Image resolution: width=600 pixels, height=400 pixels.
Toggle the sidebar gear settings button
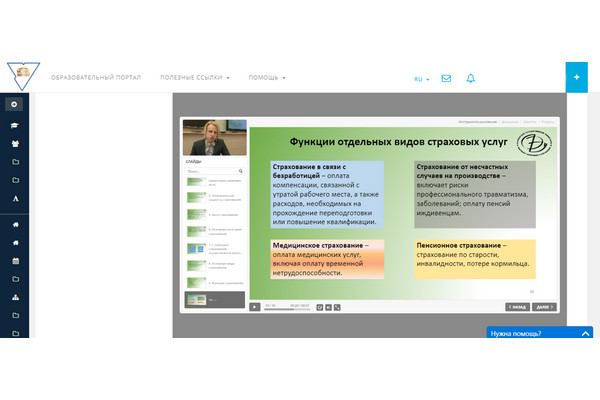(x=15, y=104)
